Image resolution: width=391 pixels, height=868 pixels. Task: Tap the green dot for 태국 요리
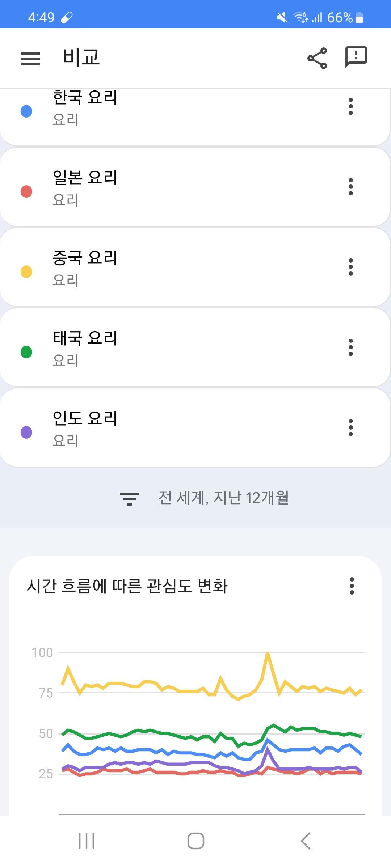[x=26, y=352]
